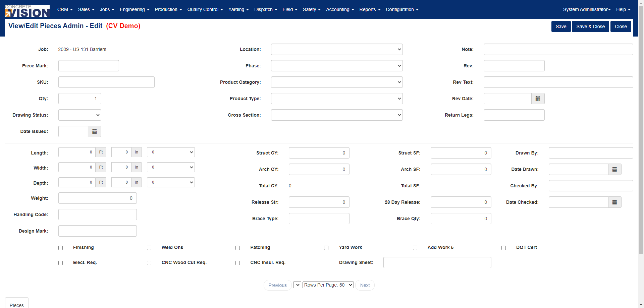Image resolution: width=644 pixels, height=308 pixels.
Task: Focus the Return Legs field
Action: tap(514, 115)
